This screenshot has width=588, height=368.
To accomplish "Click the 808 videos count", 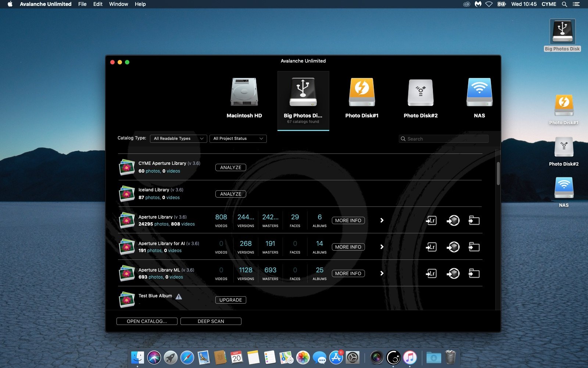I will pyautogui.click(x=221, y=217).
